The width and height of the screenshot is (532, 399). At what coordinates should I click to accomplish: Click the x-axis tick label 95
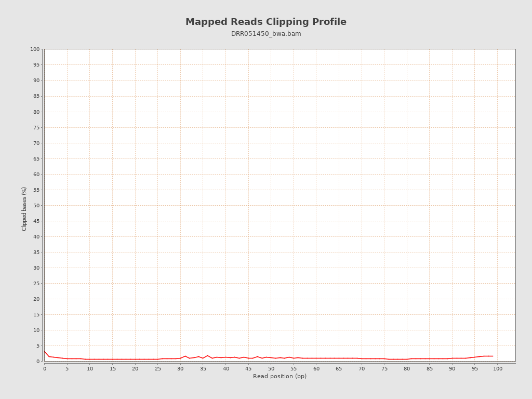coord(475,369)
